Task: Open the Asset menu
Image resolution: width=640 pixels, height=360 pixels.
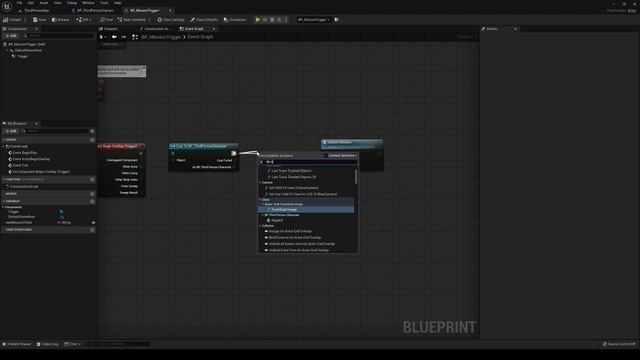Action: coord(44,3)
